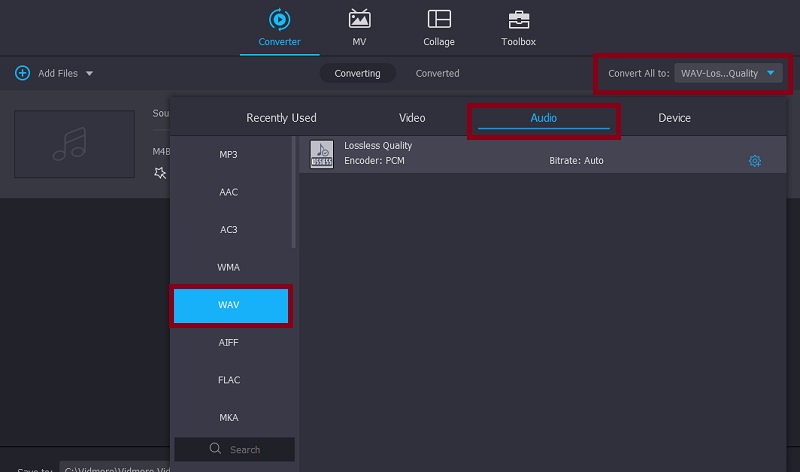Select the Converting button
This screenshot has width=800, height=472.
pyautogui.click(x=357, y=73)
